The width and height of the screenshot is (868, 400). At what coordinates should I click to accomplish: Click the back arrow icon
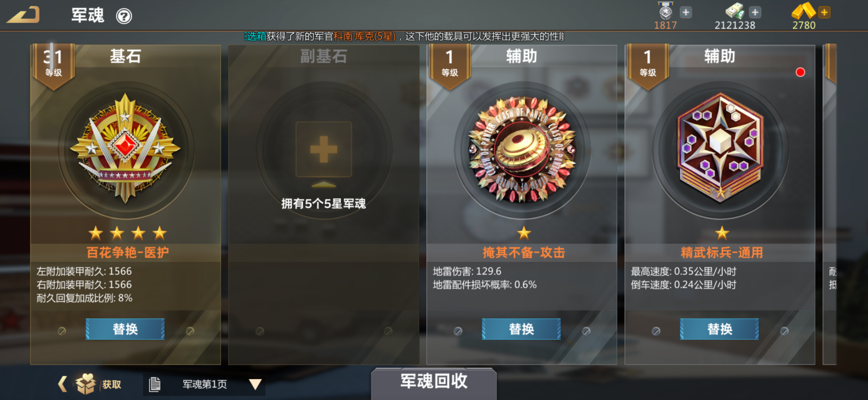[23, 15]
